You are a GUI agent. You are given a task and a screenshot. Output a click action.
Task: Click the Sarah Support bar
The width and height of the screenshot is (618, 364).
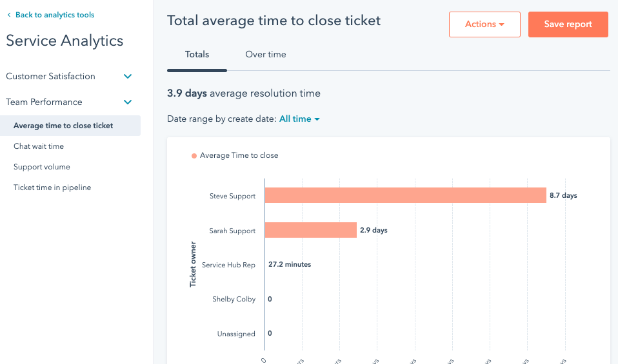(310, 230)
